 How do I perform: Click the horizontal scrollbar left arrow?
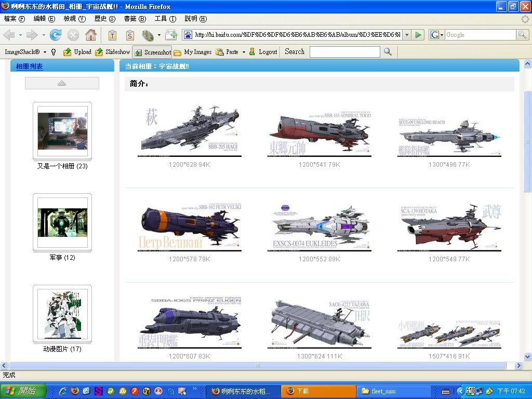tap(4, 365)
